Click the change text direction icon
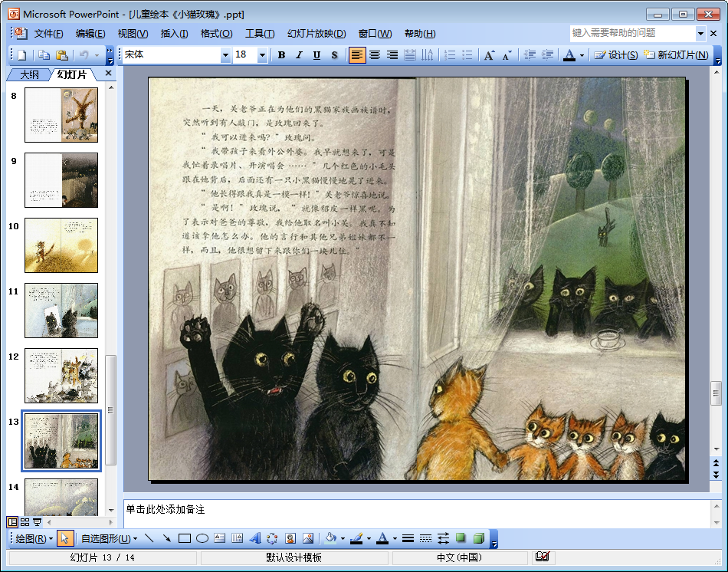The width and height of the screenshot is (728, 572). pos(427,55)
